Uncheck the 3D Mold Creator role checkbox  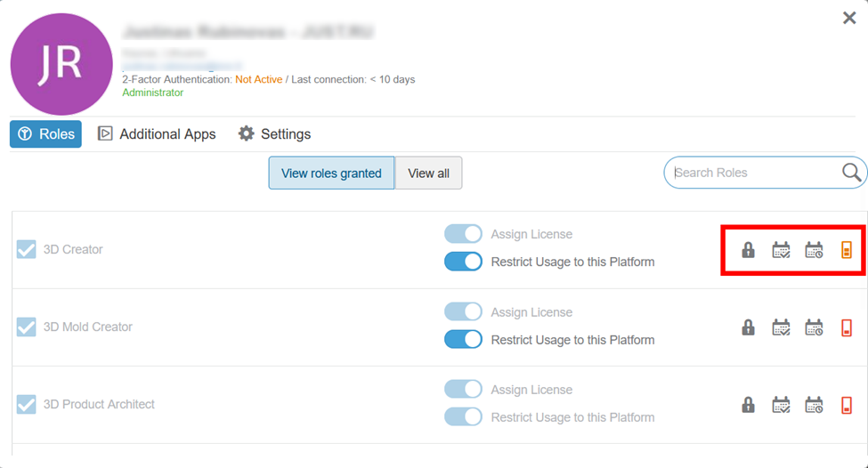tap(26, 327)
